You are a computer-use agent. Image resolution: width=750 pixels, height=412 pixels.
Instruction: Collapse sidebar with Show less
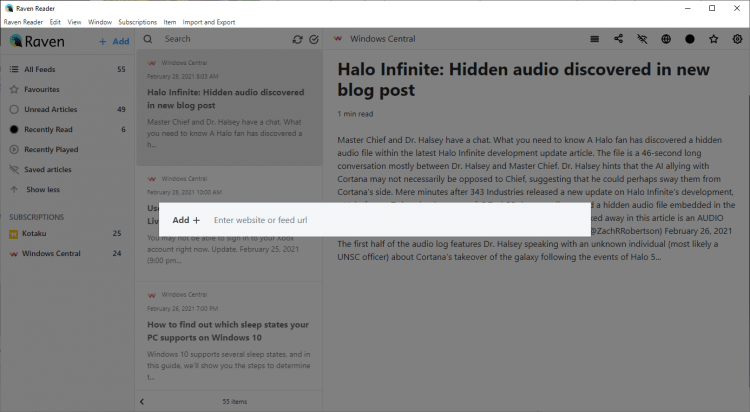tap(41, 189)
